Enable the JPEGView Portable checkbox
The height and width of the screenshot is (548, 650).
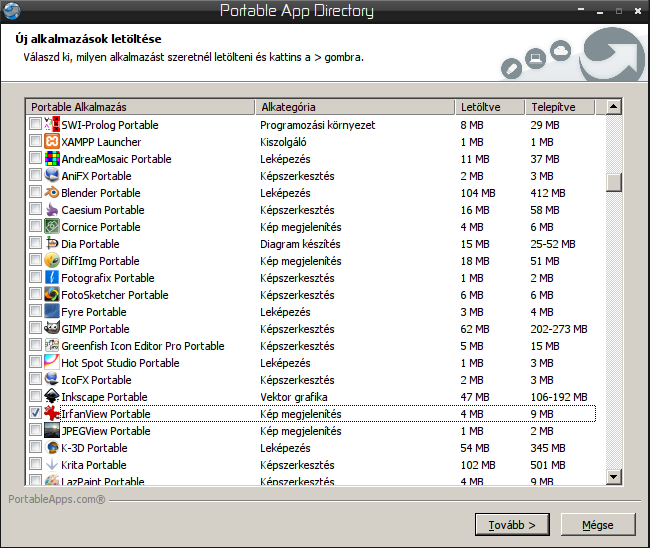coord(36,430)
